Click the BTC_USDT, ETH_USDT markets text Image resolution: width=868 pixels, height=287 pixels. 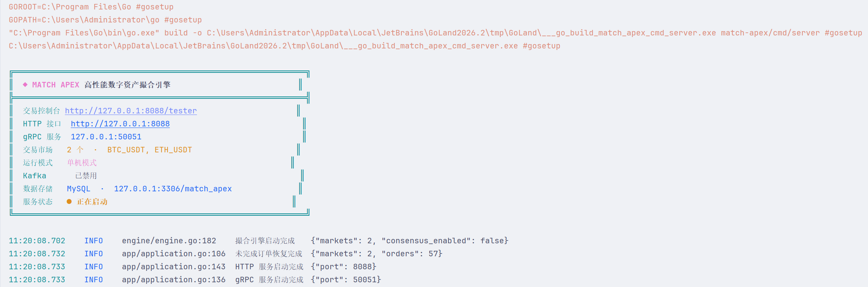coord(150,150)
